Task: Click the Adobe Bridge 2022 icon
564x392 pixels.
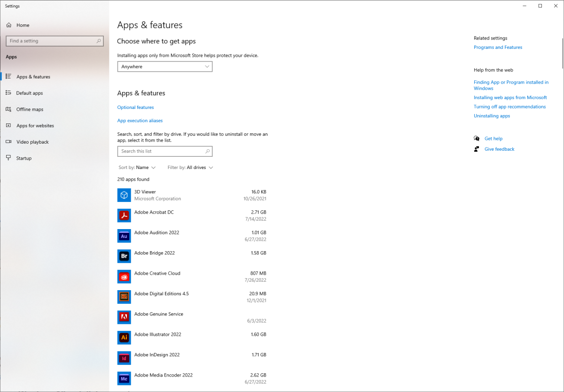Action: (x=124, y=256)
